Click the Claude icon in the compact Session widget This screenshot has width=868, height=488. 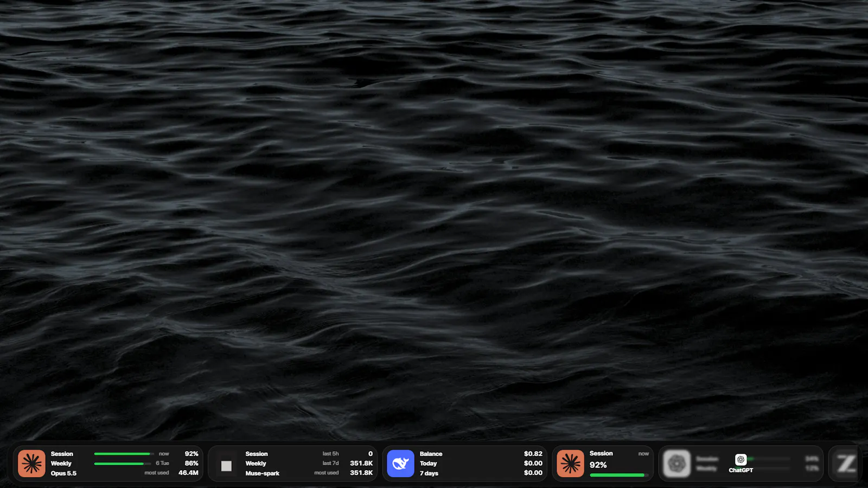[570, 464]
